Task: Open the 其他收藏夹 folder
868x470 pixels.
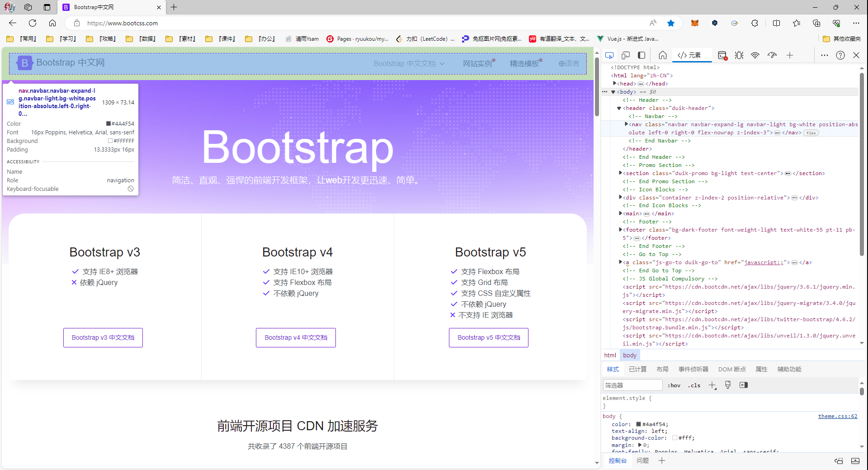Action: point(842,39)
